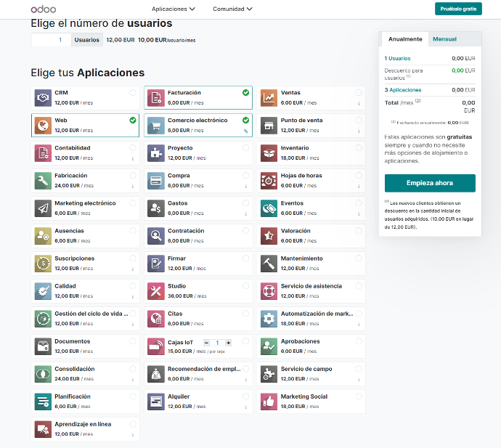Click the Punto de venta store icon
This screenshot has height=448, width=501.
coord(269,126)
